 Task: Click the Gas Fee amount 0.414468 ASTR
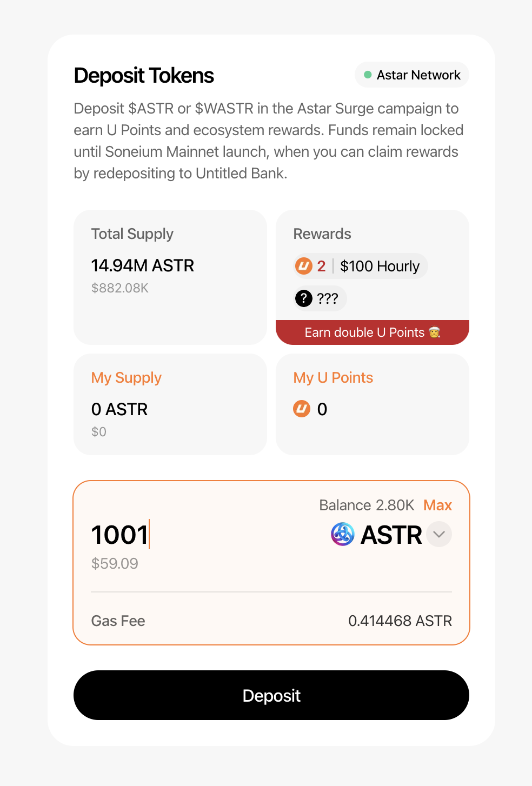click(400, 621)
